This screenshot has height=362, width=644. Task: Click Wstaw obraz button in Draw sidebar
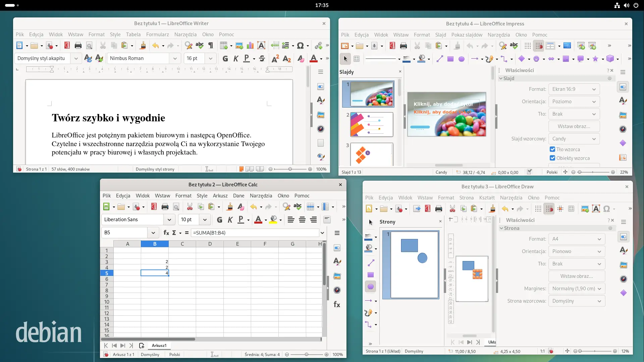tap(577, 276)
